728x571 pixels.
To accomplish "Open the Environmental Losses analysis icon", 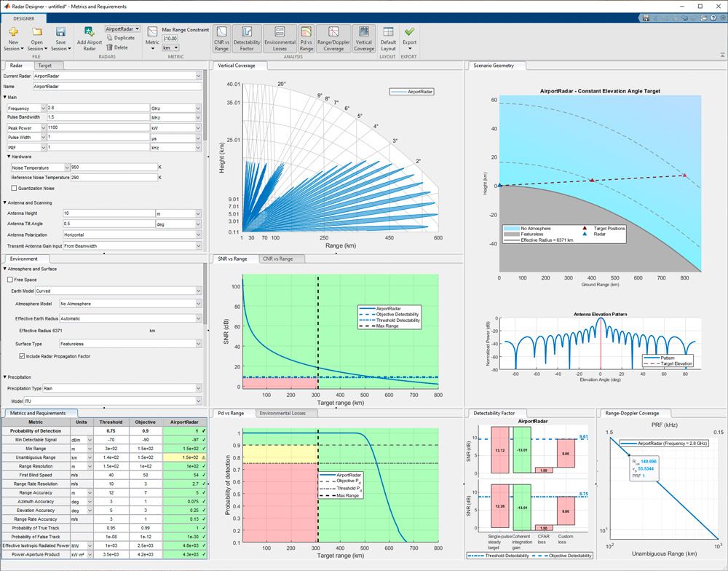I will pyautogui.click(x=278, y=38).
